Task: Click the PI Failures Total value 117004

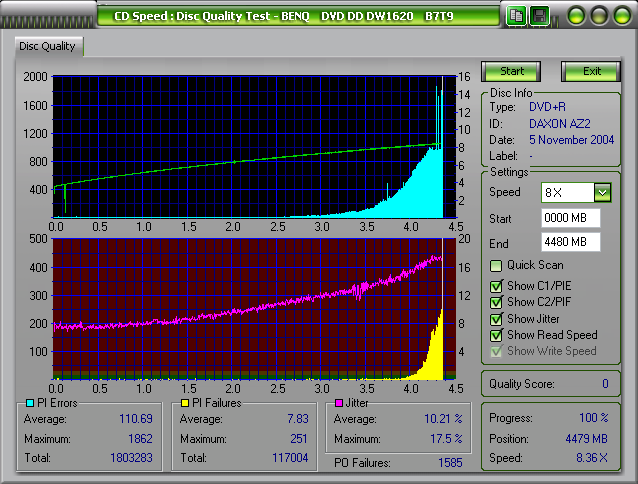Action: [290, 458]
